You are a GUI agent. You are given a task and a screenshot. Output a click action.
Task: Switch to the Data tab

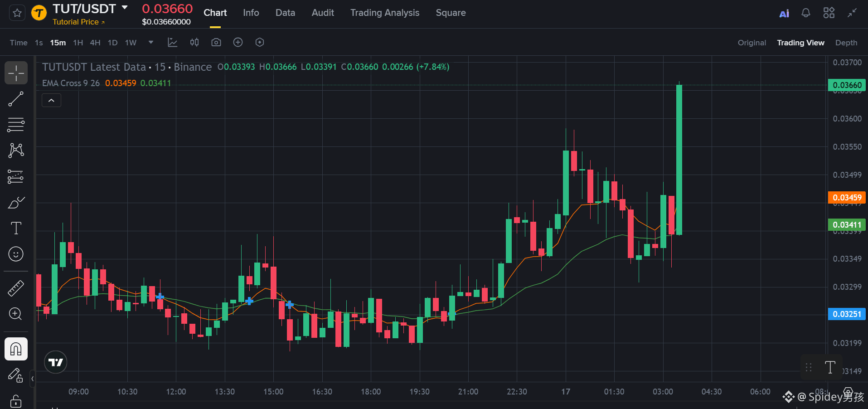point(286,13)
